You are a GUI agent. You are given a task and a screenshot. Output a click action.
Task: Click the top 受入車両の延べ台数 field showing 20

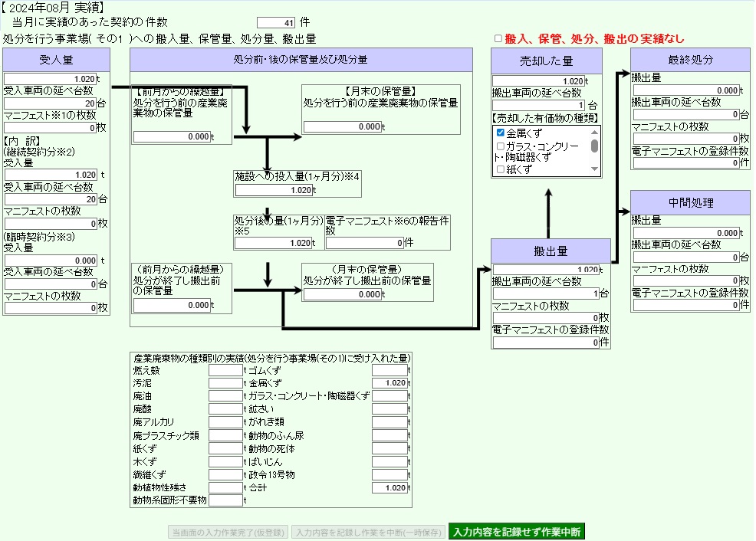click(50, 103)
